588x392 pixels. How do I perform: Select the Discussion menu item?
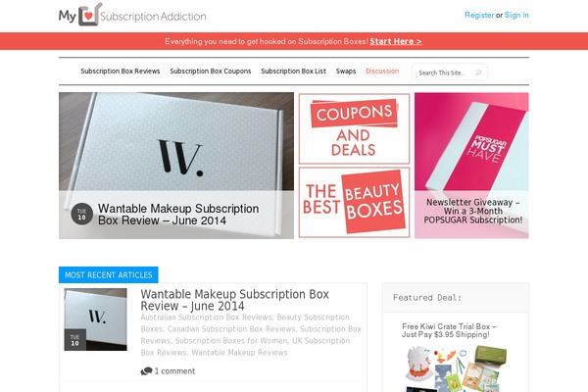coord(382,72)
